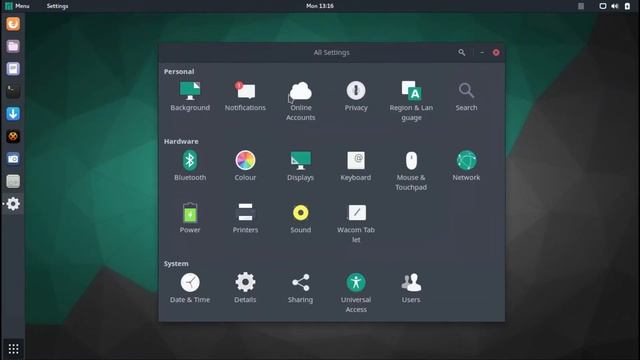This screenshot has height=360, width=640.
Task: Open the file manager from the dock
Action: pyautogui.click(x=13, y=46)
